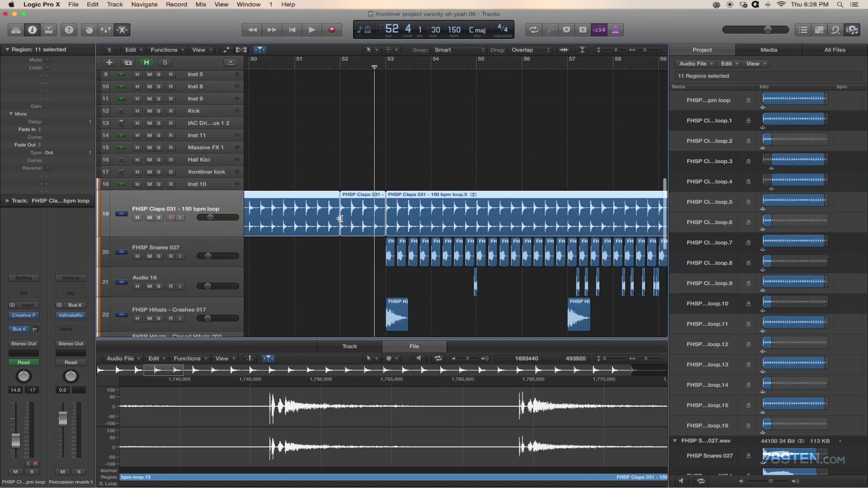Click the Rewind to beginning icon
The height and width of the screenshot is (488, 868).
point(292,30)
